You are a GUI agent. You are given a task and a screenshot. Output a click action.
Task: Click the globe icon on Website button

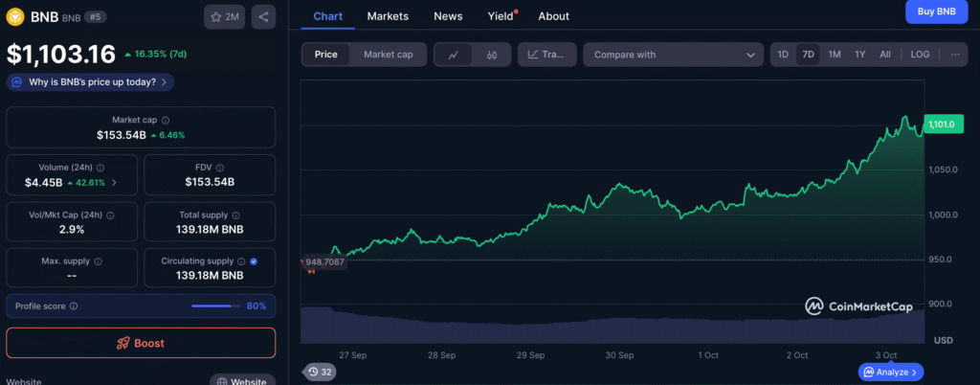pyautogui.click(x=221, y=382)
